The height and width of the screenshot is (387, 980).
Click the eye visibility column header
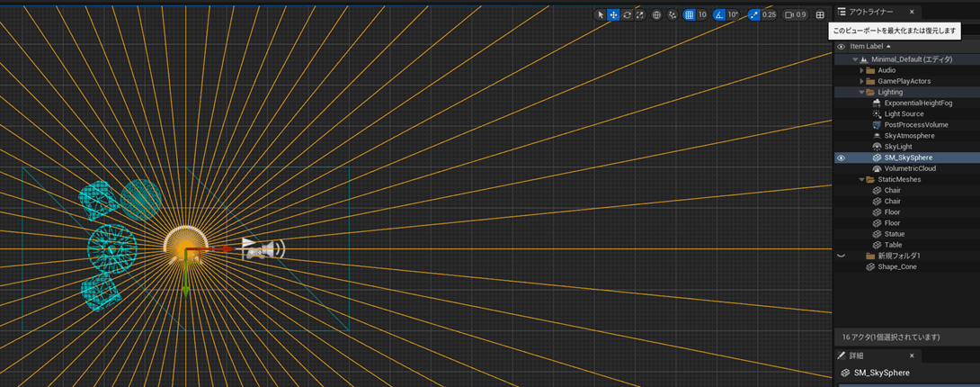click(841, 46)
